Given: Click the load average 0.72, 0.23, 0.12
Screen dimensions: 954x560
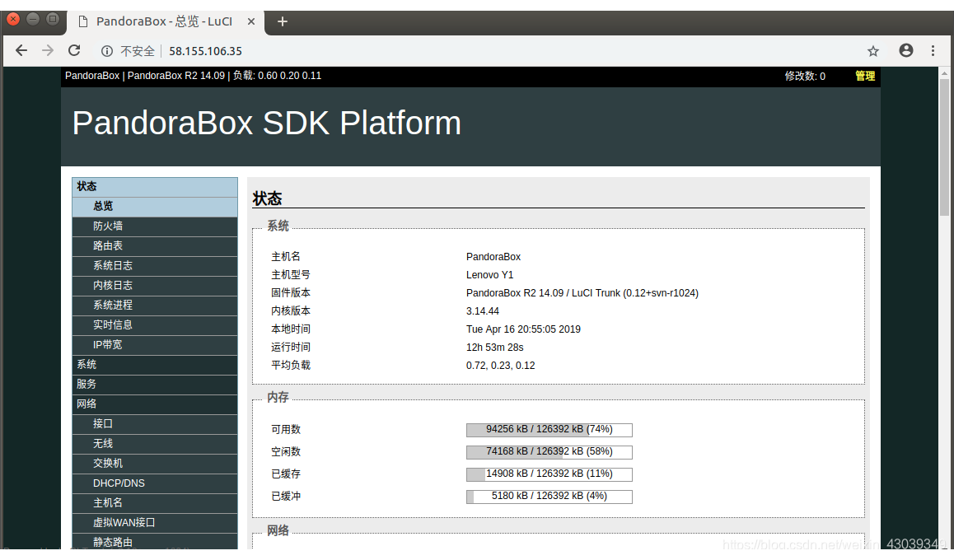Looking at the screenshot, I should click(x=501, y=366).
